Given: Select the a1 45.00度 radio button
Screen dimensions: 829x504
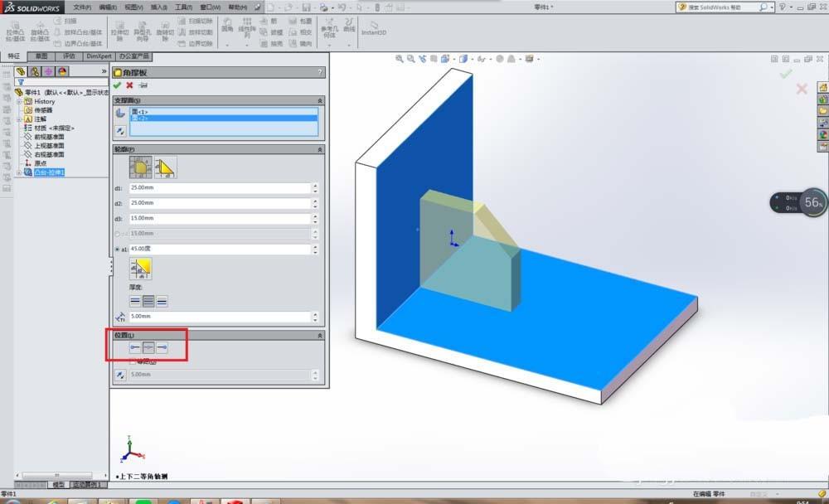Looking at the screenshot, I should click(x=116, y=249).
